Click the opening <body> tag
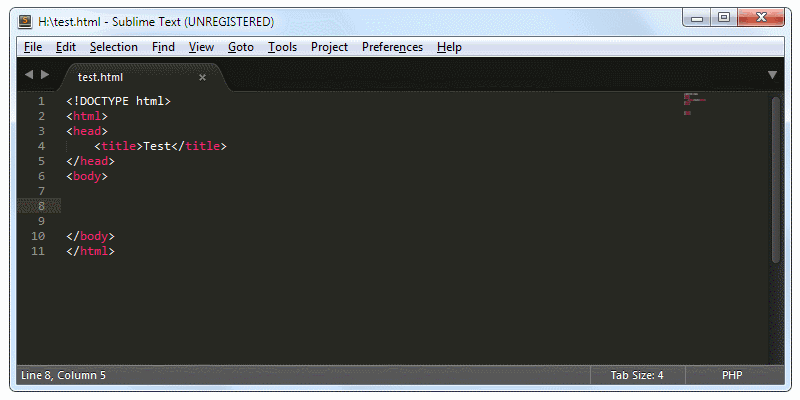 [x=87, y=176]
